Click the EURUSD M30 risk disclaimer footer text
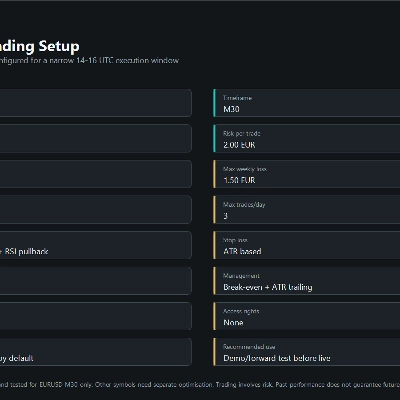 coord(200,384)
